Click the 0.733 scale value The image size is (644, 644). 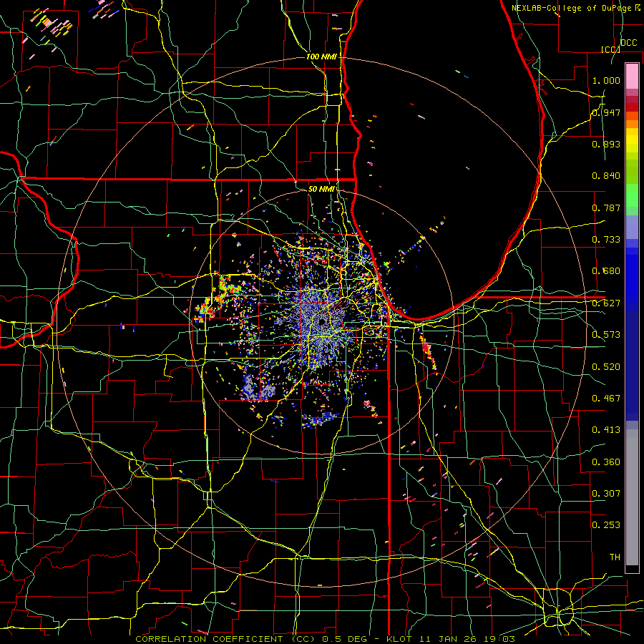pyautogui.click(x=606, y=240)
